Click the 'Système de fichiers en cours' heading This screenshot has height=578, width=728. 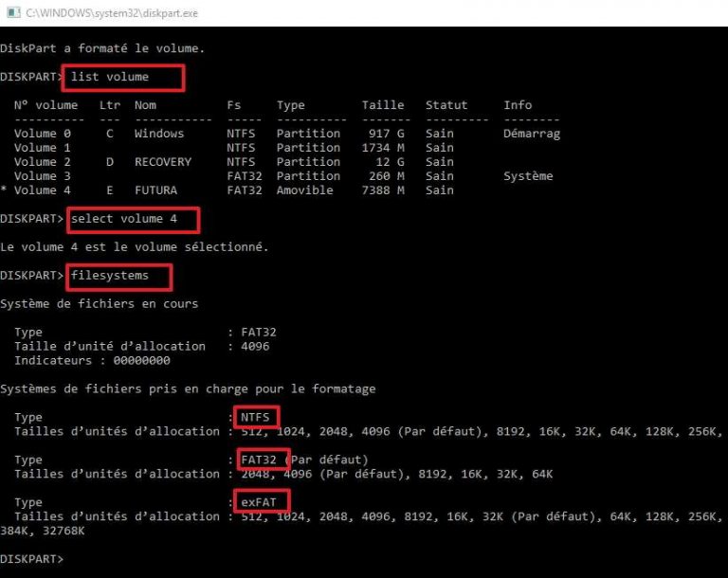click(x=99, y=304)
